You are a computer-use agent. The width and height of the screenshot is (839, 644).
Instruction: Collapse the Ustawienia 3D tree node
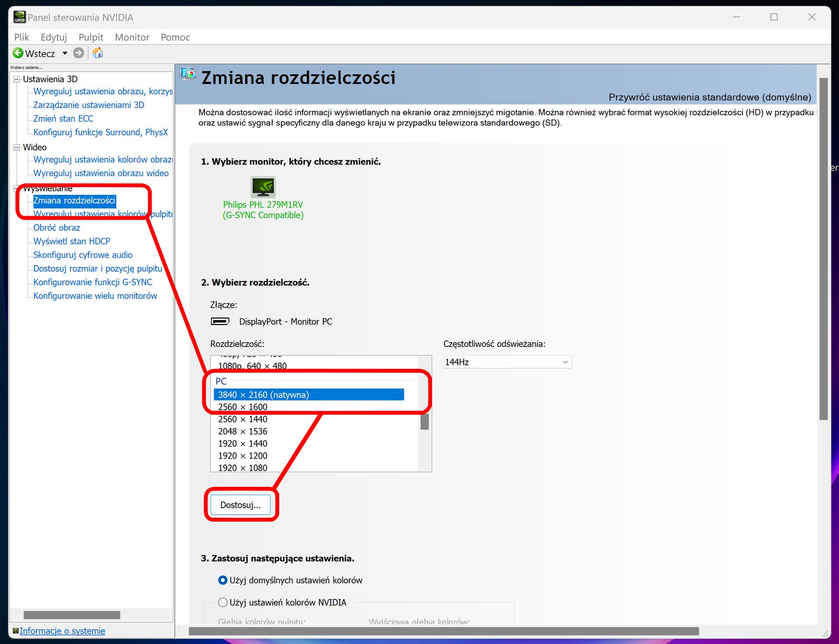click(17, 80)
